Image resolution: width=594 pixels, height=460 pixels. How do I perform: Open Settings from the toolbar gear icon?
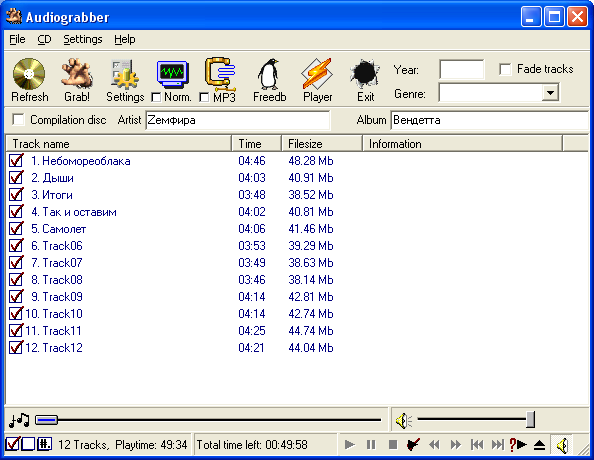tap(125, 74)
